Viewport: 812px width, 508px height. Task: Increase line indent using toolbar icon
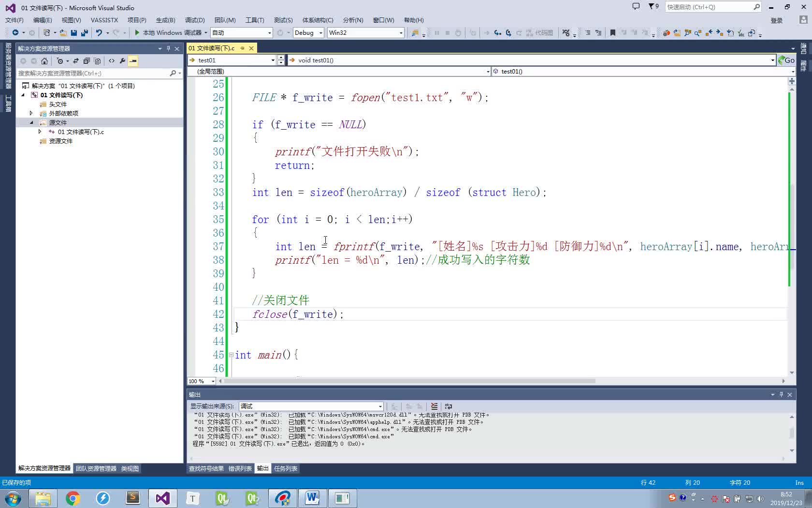click(x=598, y=32)
